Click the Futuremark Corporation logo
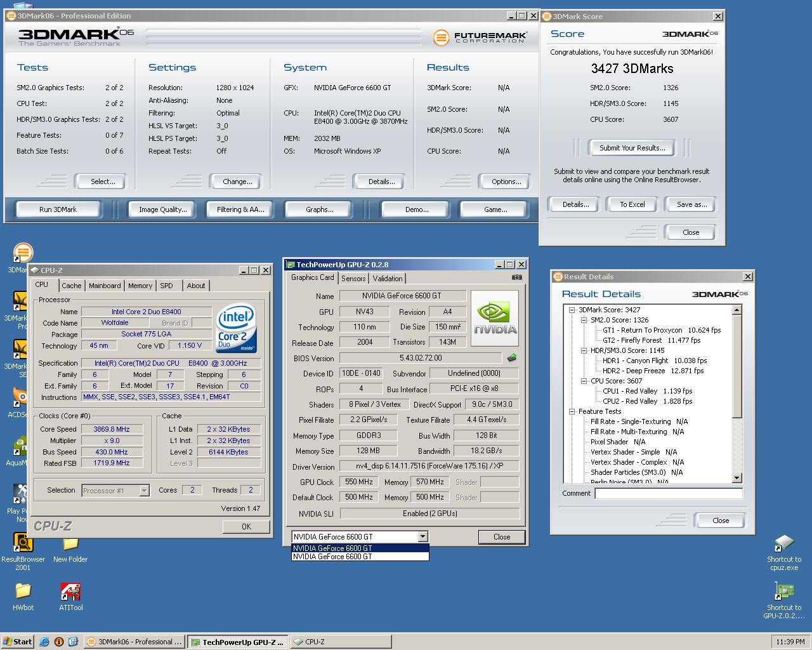 pos(480,37)
